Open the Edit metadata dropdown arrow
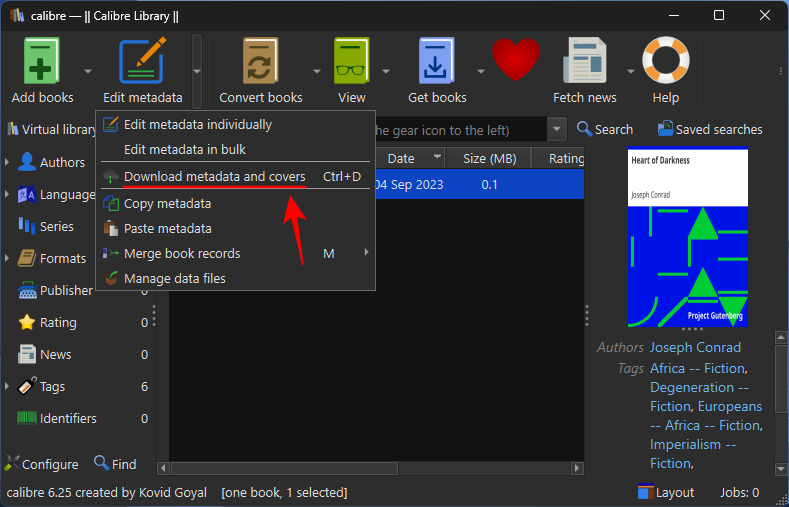Screen dimensions: 789x507 tap(197, 71)
